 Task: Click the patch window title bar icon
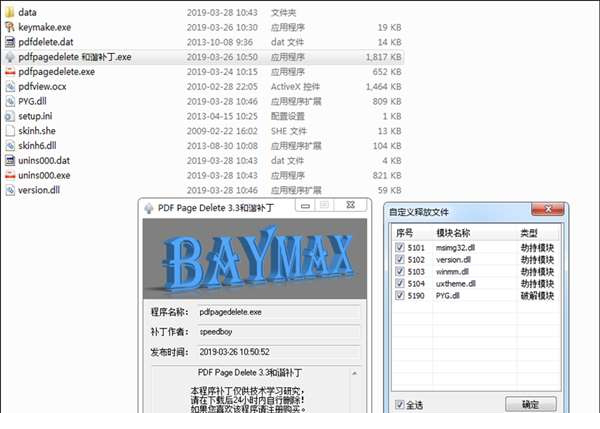click(148, 208)
